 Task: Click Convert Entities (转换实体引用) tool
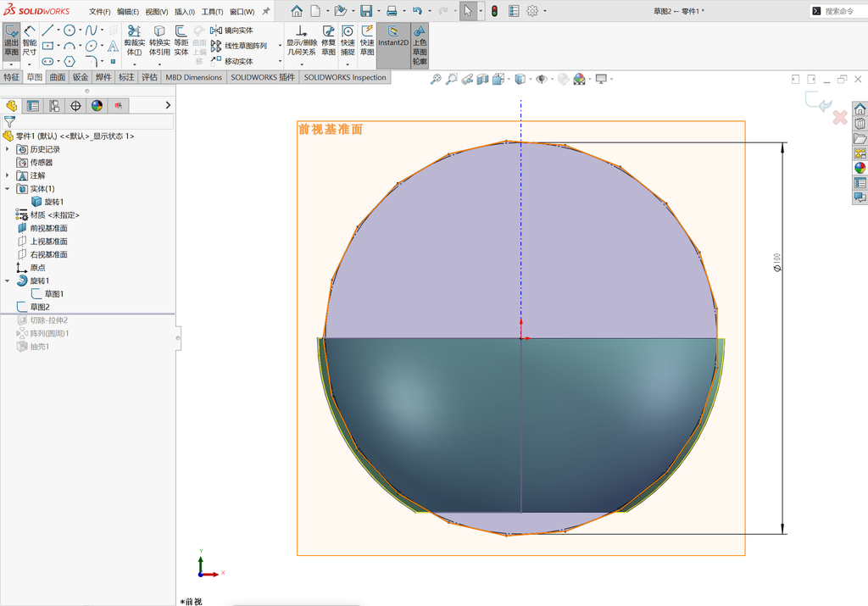coord(159,41)
